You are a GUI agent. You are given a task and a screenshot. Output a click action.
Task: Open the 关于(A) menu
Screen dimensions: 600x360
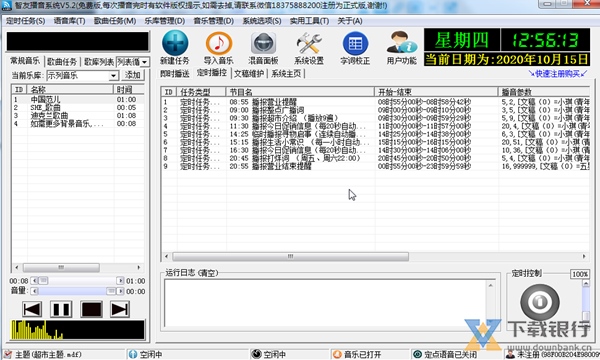[350, 21]
